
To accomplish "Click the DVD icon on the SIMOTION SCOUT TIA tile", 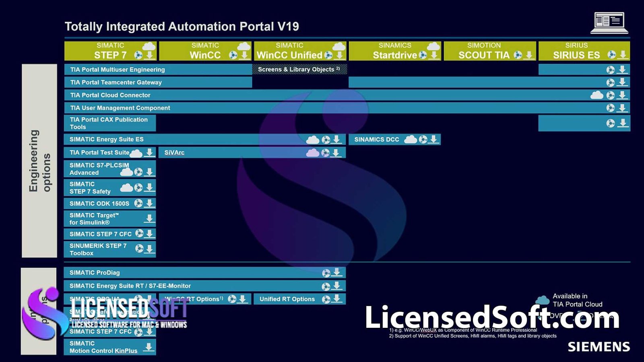I will click(518, 55).
